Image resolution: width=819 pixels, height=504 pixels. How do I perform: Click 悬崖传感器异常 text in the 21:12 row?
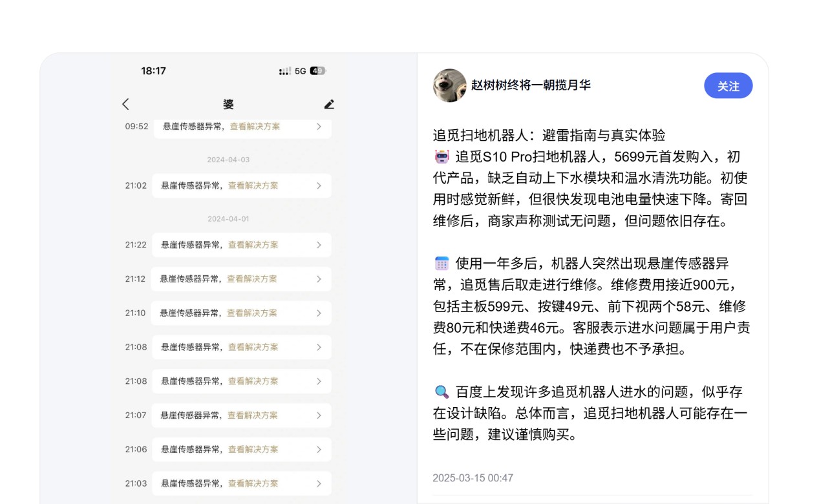[190, 279]
